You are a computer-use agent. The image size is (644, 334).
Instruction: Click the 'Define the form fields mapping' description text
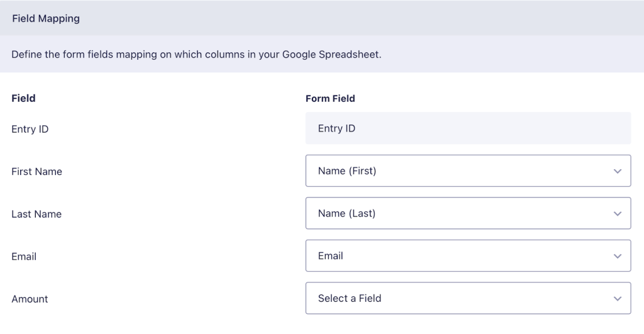(196, 54)
